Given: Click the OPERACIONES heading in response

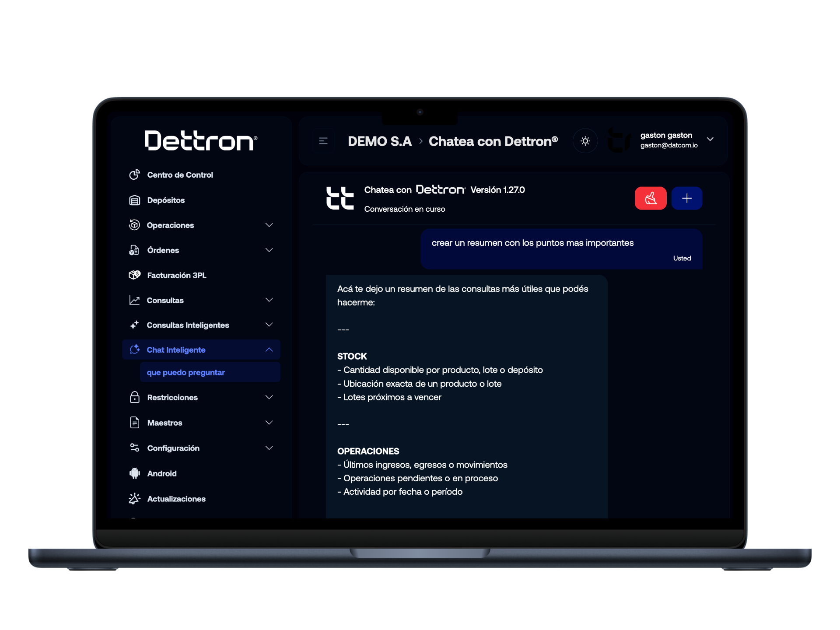Looking at the screenshot, I should (368, 451).
